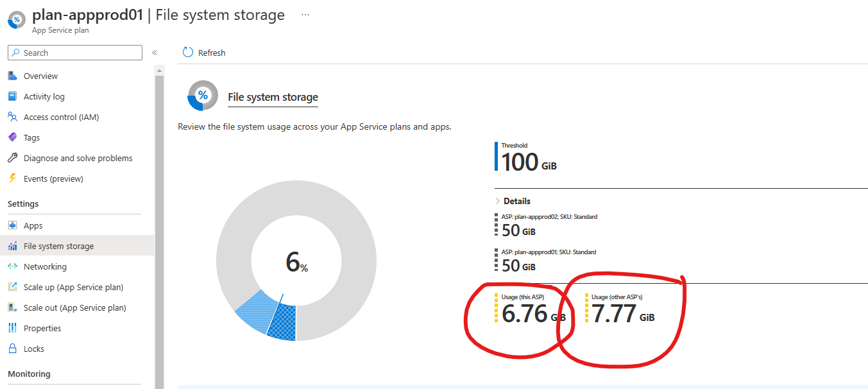Screen dimensions: 868x389
Task: Select File system storage menu item
Action: (59, 246)
